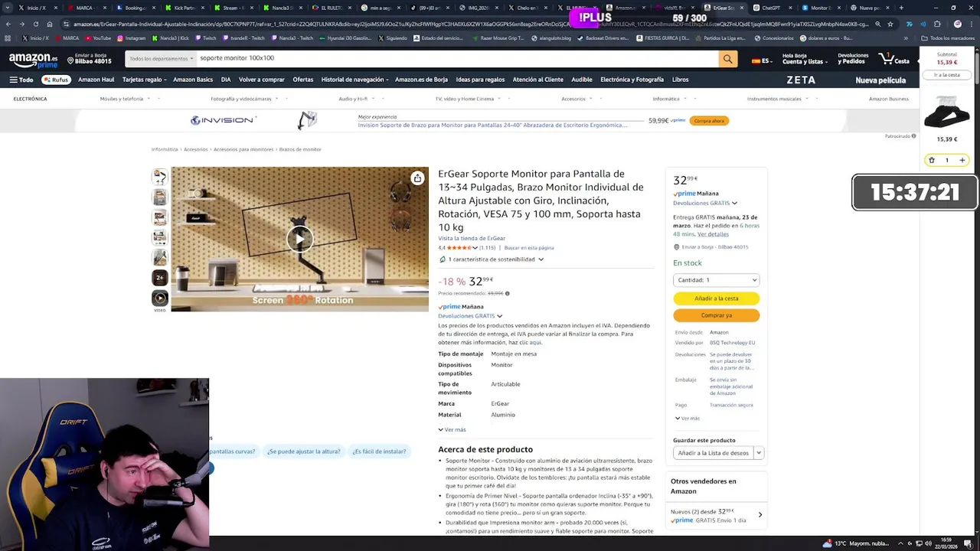This screenshot has height=551, width=980.
Task: Expand Ver más in the buy box
Action: (x=688, y=419)
